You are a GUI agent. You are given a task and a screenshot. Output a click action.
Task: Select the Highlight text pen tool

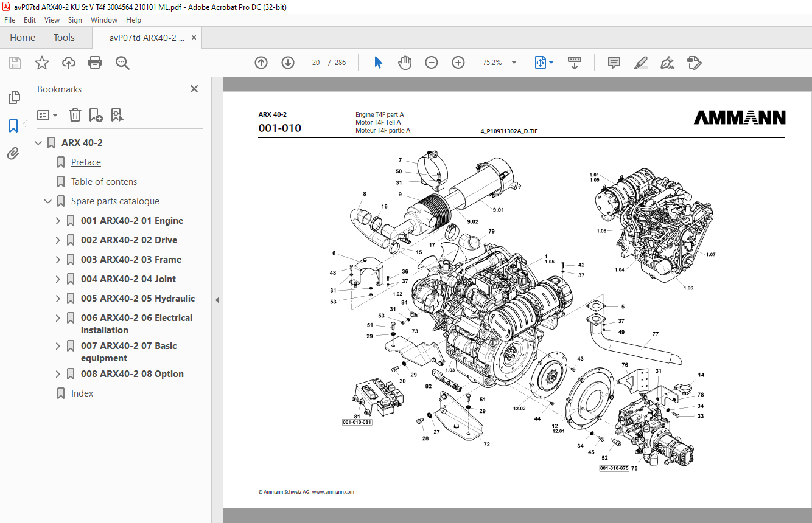point(640,63)
